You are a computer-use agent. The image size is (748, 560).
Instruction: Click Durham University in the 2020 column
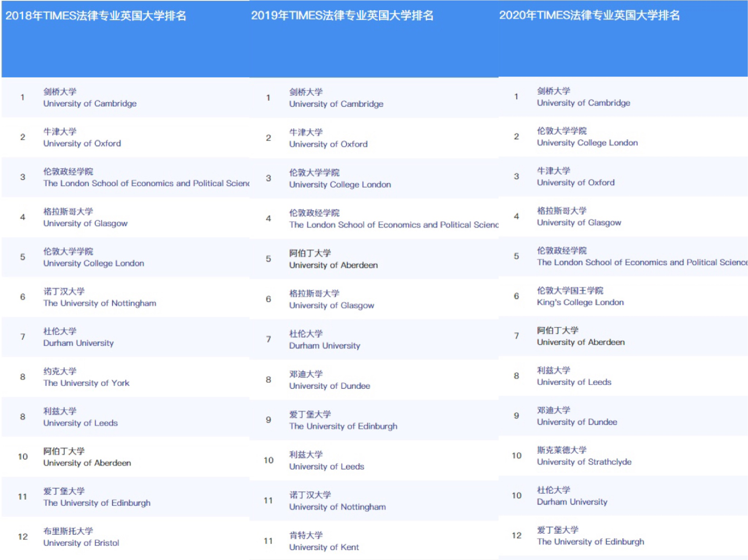(x=572, y=502)
